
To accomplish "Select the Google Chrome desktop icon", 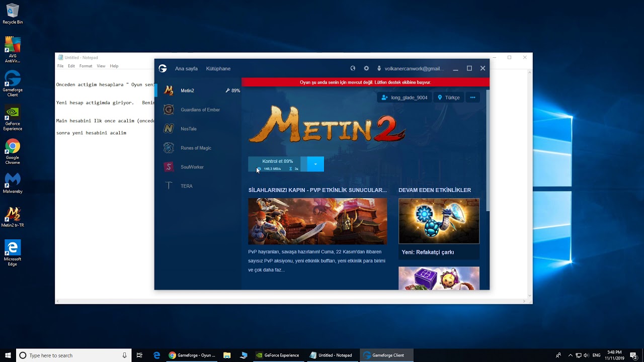I will [x=13, y=152].
